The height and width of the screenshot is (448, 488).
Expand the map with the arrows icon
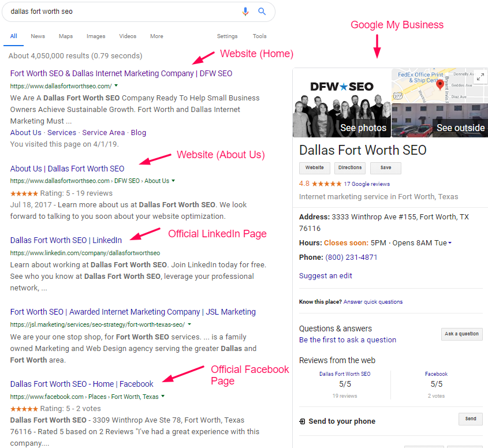point(480,77)
